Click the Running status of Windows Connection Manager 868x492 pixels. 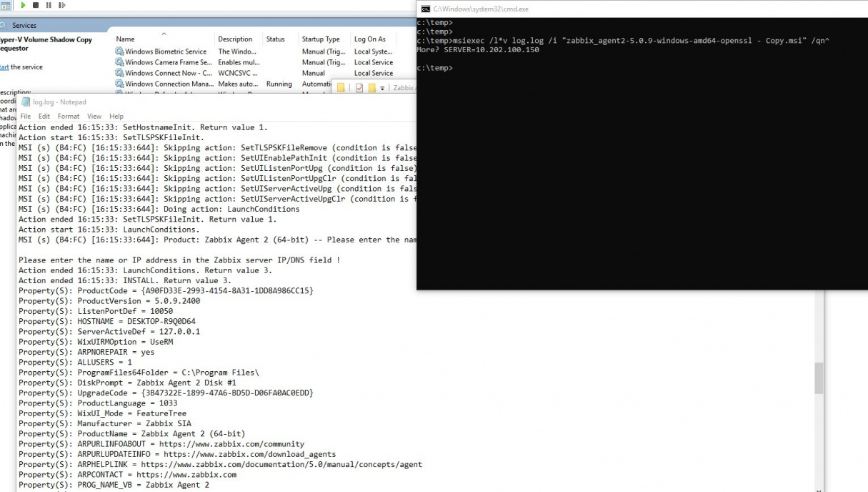(x=279, y=84)
